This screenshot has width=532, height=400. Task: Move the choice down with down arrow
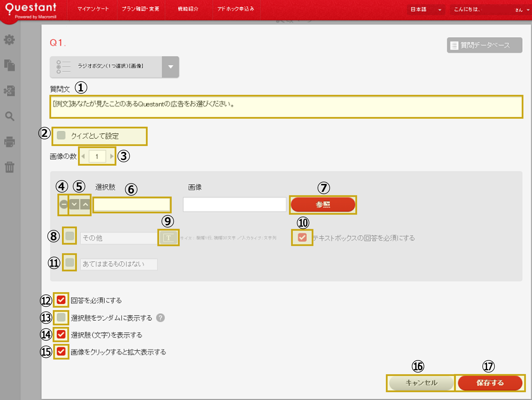click(74, 205)
